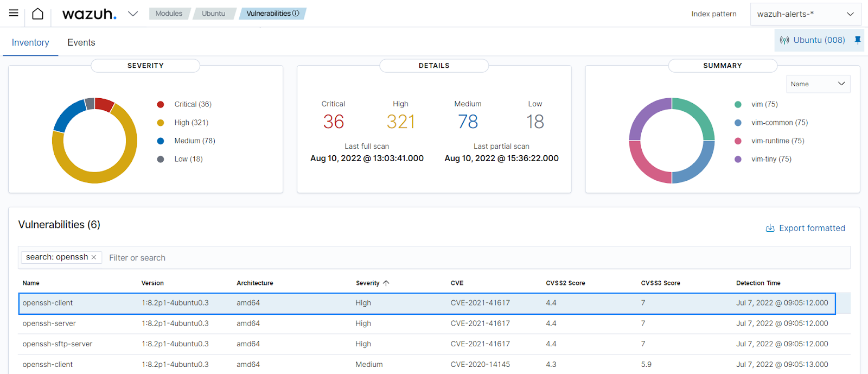
Task: Click the agent broadcast signal icon
Action: 784,40
